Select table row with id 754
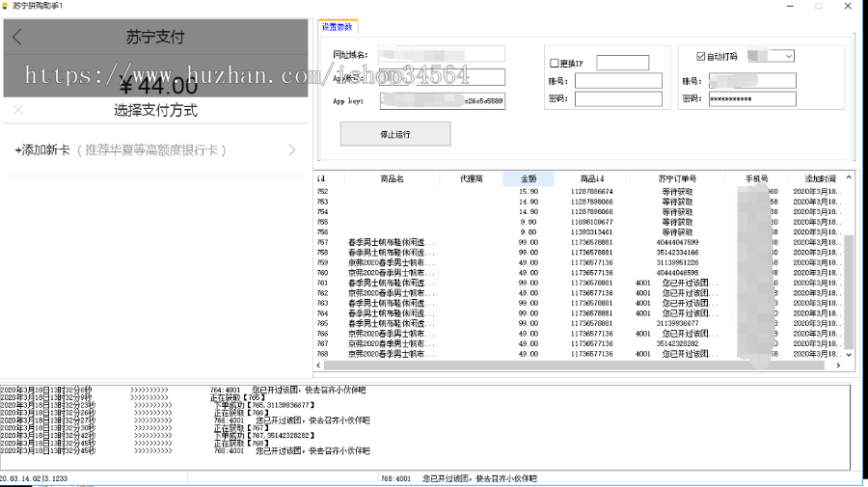868x487 pixels. [x=579, y=211]
